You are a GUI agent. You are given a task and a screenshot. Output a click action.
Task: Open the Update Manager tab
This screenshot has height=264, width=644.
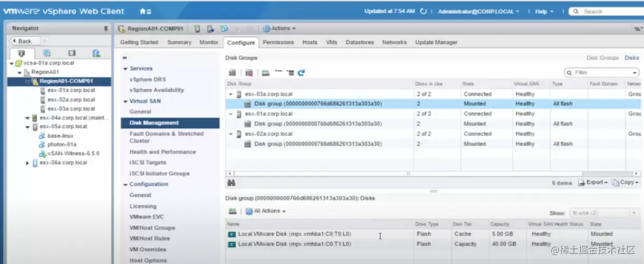[436, 42]
